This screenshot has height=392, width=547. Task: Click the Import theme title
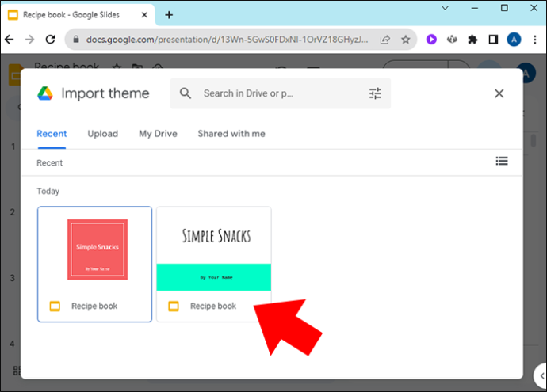coord(105,93)
